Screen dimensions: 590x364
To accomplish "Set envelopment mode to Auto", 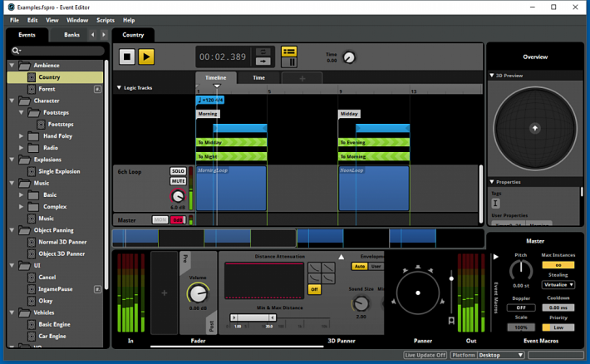I will pos(359,266).
